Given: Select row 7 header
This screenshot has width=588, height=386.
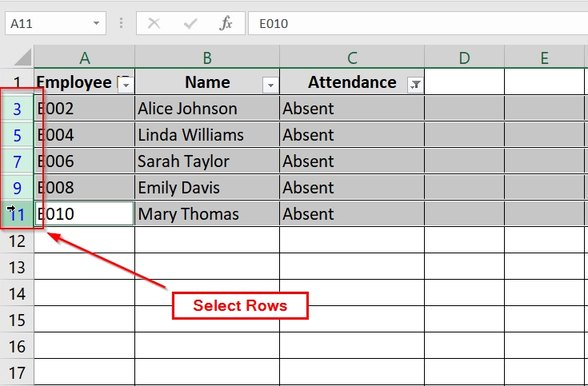Looking at the screenshot, I should click(x=17, y=161).
